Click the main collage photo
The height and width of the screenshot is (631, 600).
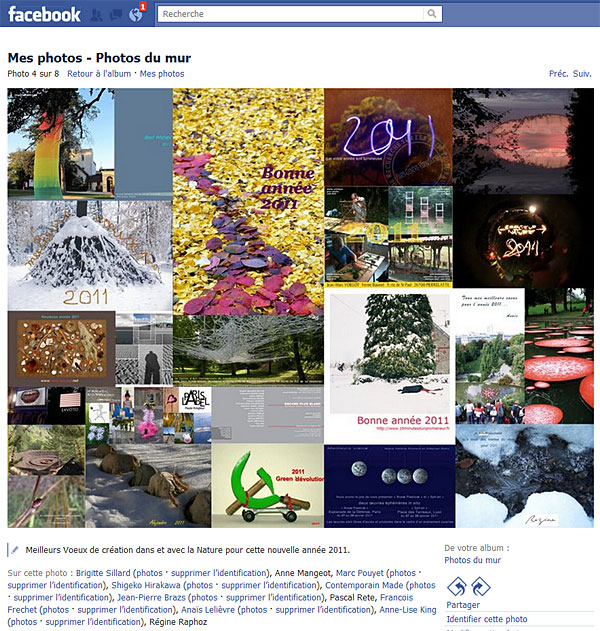tap(301, 308)
